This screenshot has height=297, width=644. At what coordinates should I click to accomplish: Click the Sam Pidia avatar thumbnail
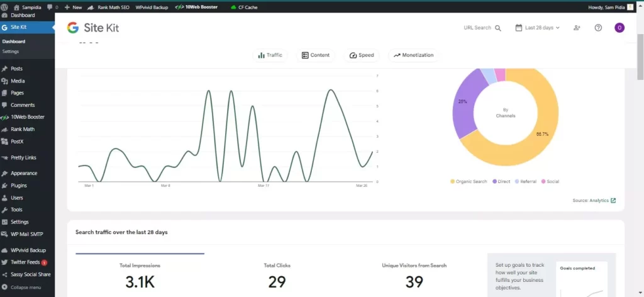(x=630, y=7)
